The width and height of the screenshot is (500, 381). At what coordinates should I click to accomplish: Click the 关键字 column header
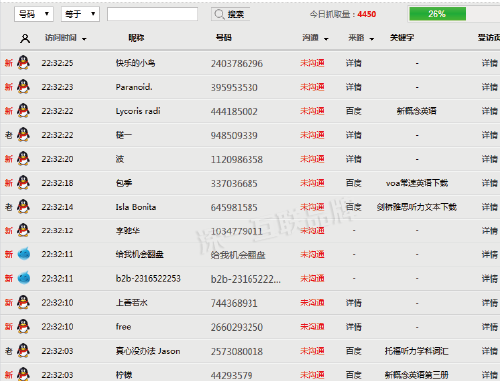(402, 38)
